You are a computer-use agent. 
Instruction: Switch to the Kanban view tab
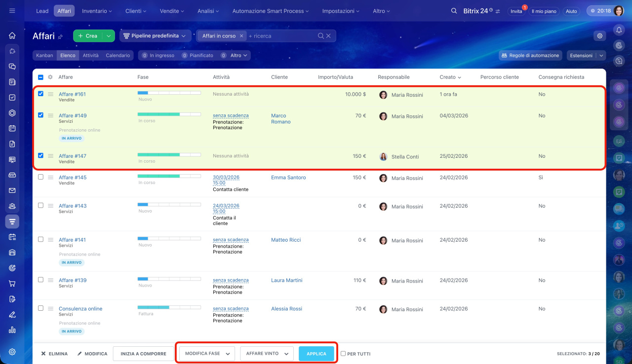(44, 56)
